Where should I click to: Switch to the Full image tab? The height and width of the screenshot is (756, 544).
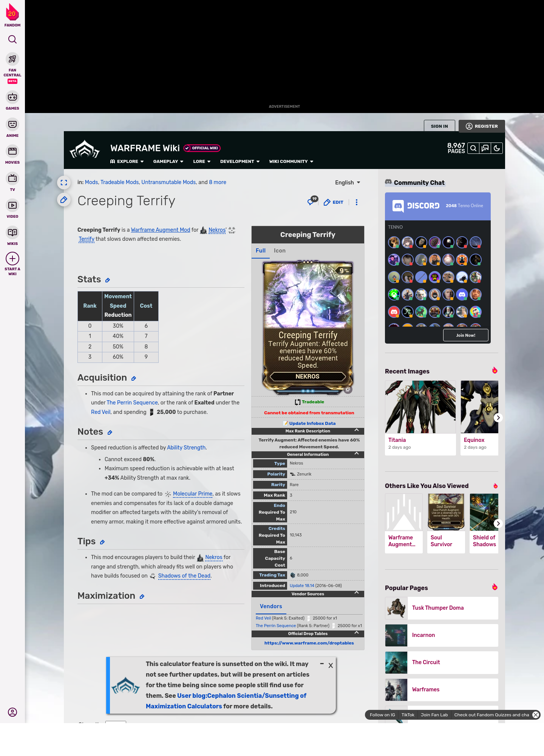(x=261, y=251)
